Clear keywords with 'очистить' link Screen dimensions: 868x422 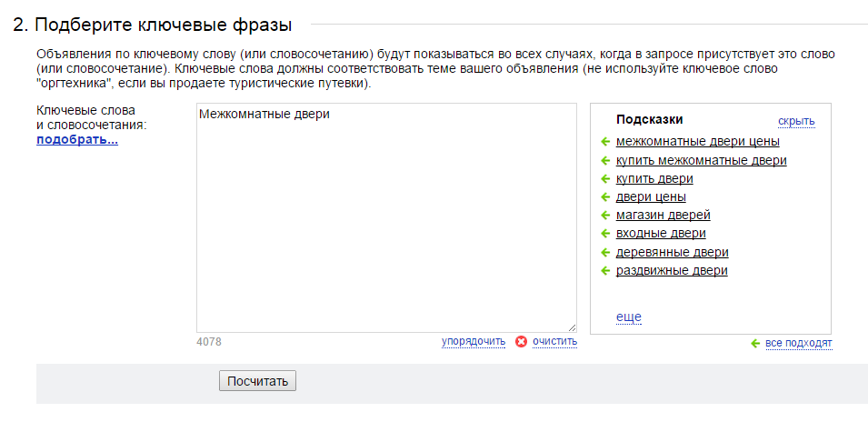pyautogui.click(x=554, y=341)
